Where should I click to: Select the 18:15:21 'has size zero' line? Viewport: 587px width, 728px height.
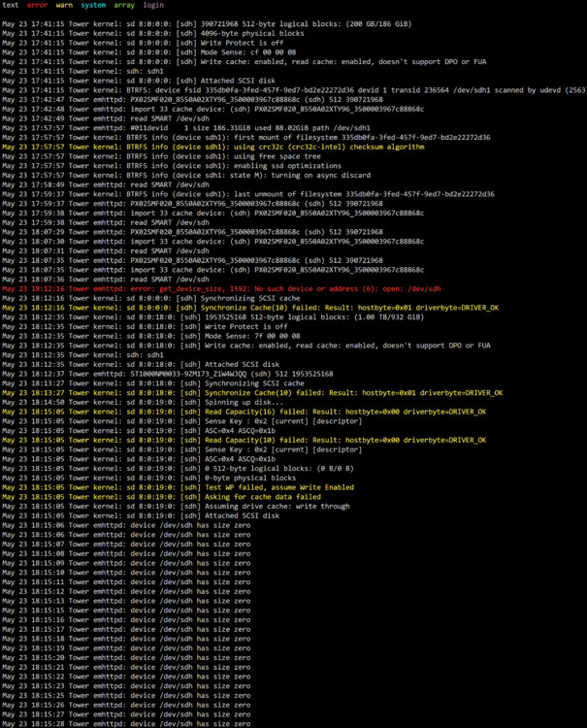126,667
